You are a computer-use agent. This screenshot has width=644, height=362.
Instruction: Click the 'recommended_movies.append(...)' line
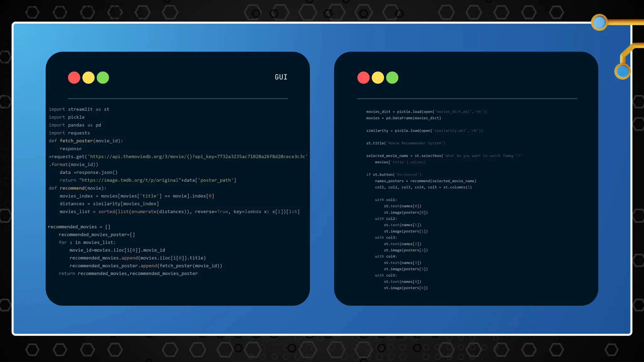tap(138, 258)
